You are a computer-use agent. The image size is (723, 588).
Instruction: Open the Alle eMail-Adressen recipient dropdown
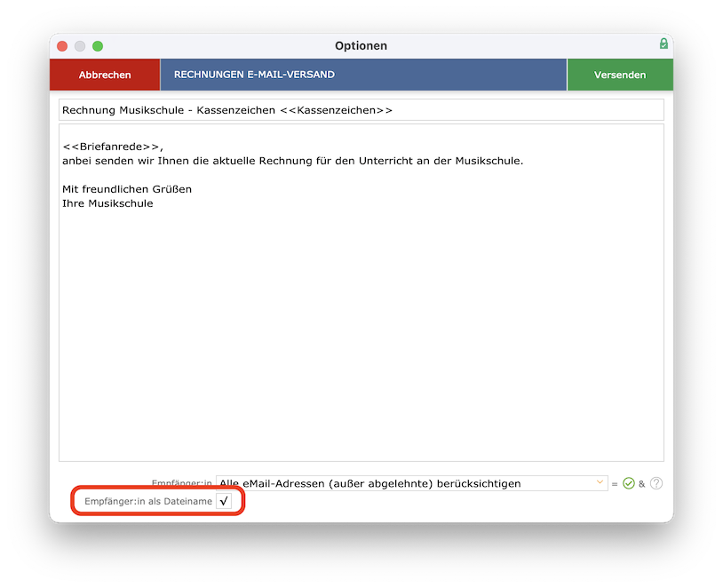(x=409, y=483)
